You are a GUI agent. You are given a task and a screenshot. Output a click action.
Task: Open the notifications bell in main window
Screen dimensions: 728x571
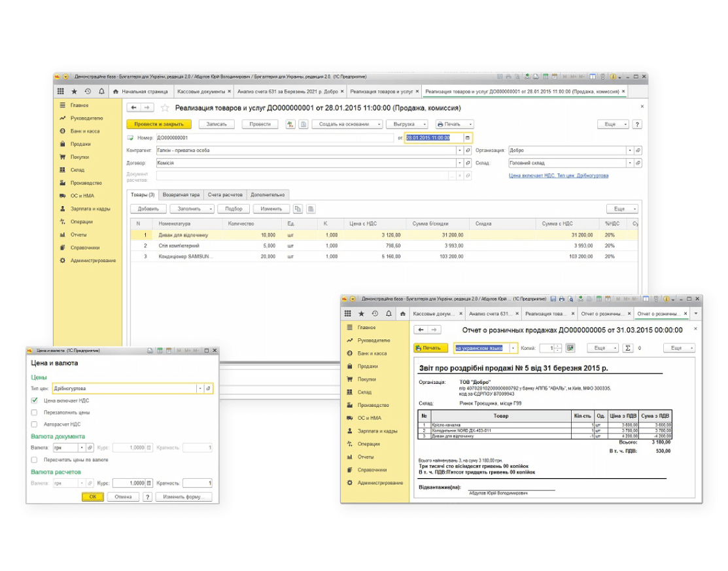click(x=101, y=92)
